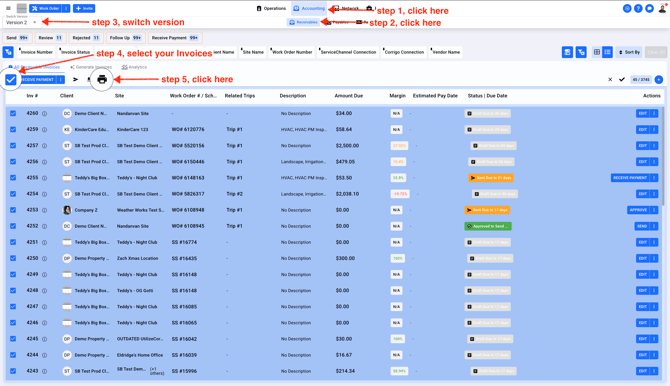Image resolution: width=670 pixels, height=386 pixels.
Task: Open the hamburger menu
Action: 8,8
